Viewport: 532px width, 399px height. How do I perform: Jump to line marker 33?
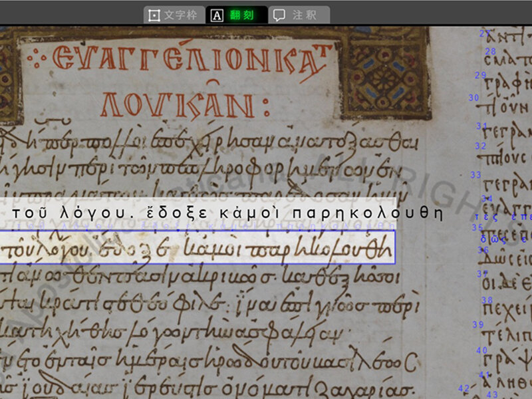(x=475, y=175)
